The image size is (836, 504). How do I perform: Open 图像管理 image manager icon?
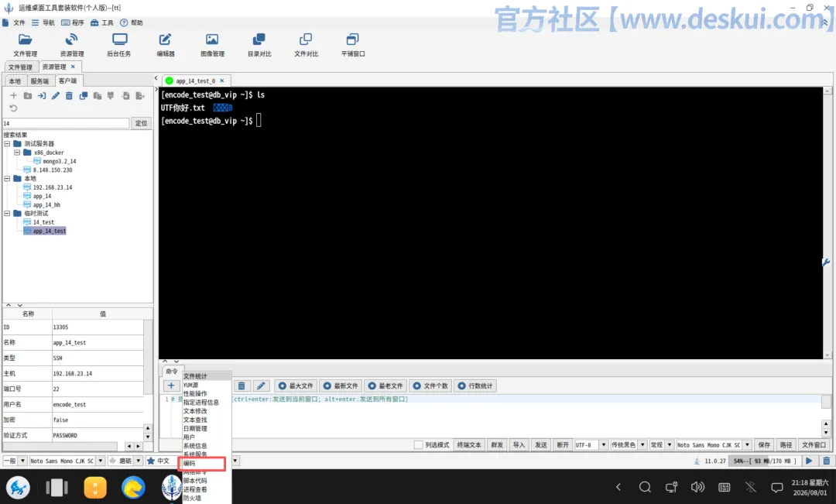(212, 45)
